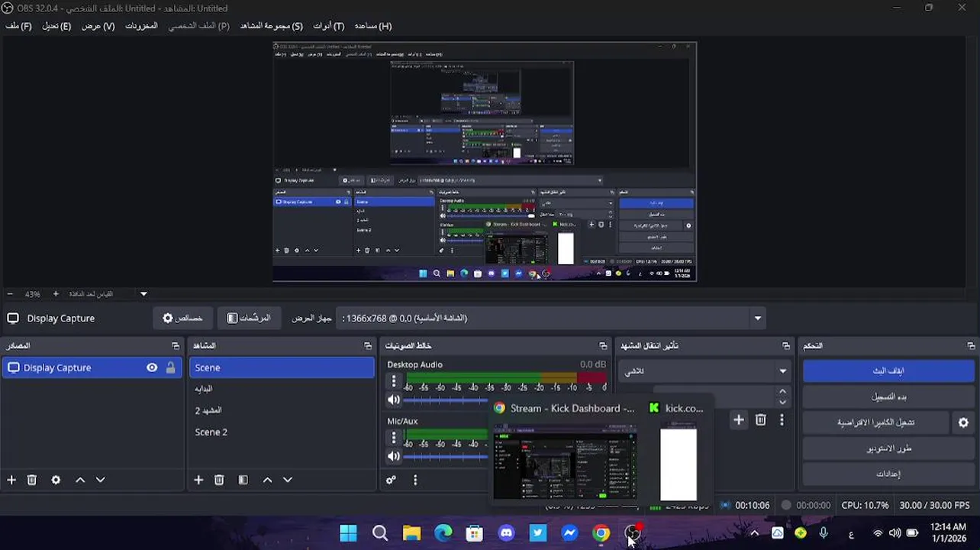Open the مساعده (H) menu
Screen dimensions: 980x550
tap(372, 26)
